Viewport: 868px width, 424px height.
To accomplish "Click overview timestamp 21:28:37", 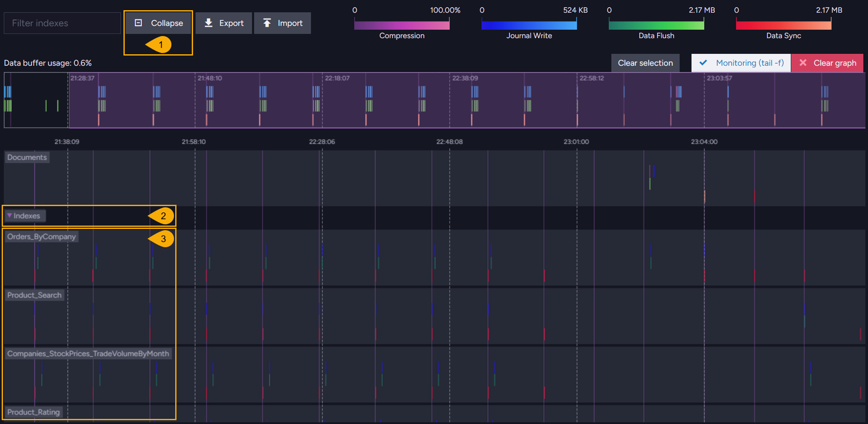I will pos(82,78).
